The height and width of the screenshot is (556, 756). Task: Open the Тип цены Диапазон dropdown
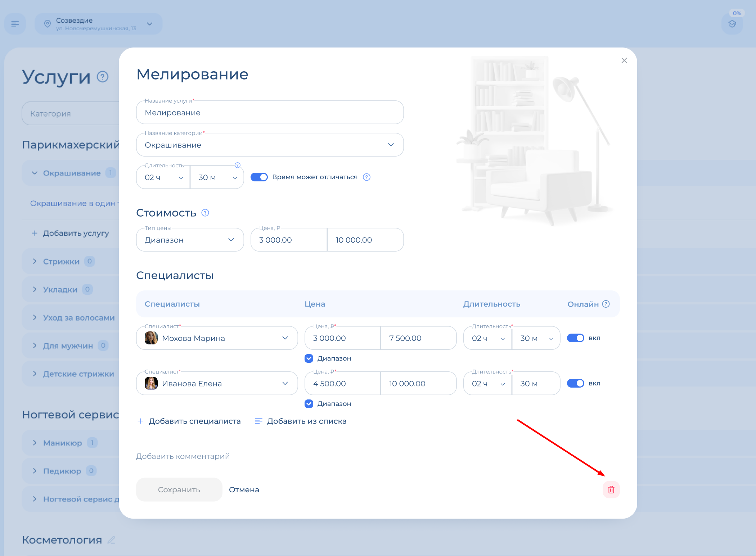point(190,240)
